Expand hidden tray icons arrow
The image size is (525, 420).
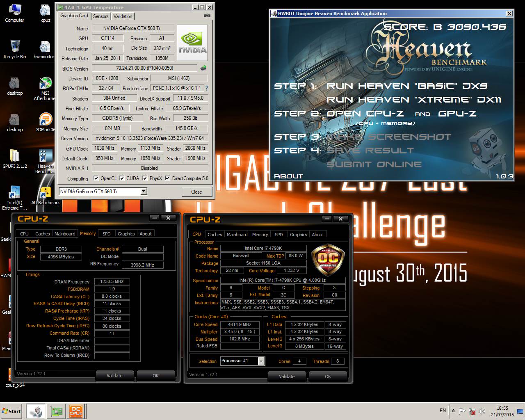point(453,411)
